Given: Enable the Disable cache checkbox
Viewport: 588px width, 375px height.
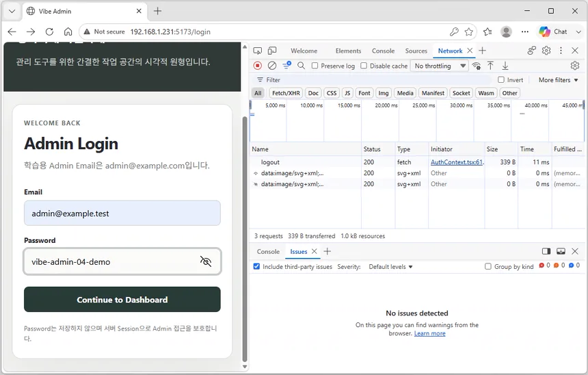Looking at the screenshot, I should coord(364,66).
